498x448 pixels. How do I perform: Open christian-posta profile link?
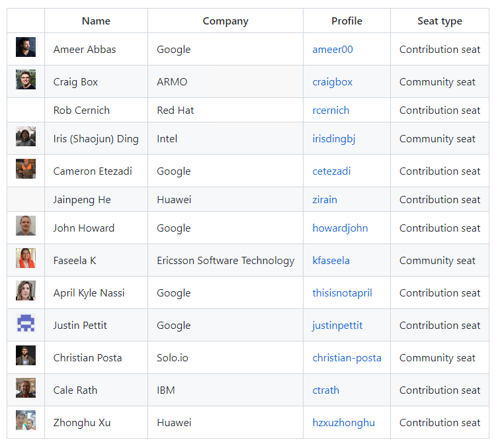[x=347, y=358]
